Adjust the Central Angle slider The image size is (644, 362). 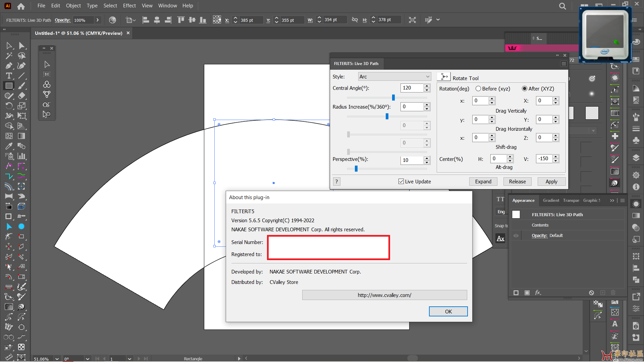click(x=393, y=98)
